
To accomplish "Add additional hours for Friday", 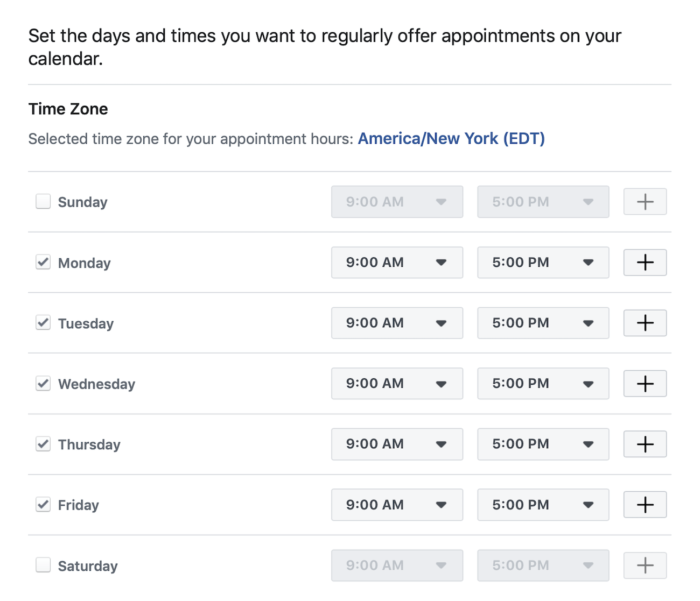I will click(x=645, y=505).
